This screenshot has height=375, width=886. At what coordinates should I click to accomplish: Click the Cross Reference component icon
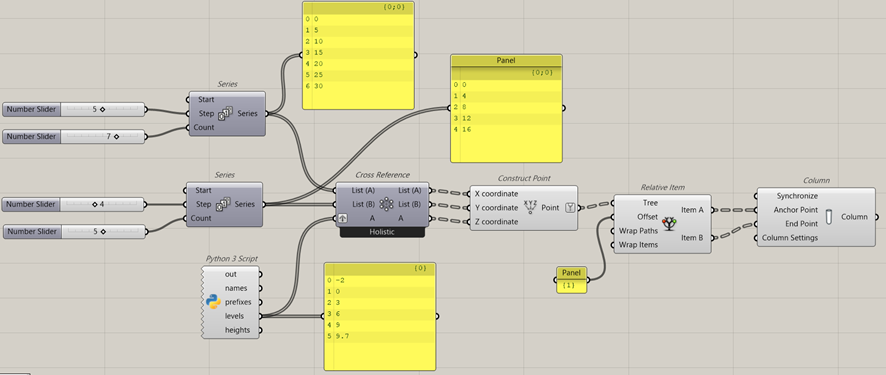coord(386,204)
